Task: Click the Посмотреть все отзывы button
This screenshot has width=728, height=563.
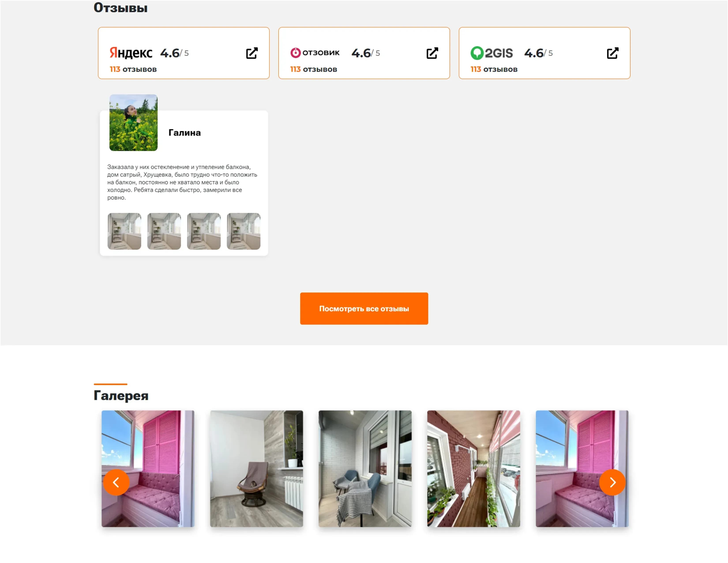Action: (364, 308)
